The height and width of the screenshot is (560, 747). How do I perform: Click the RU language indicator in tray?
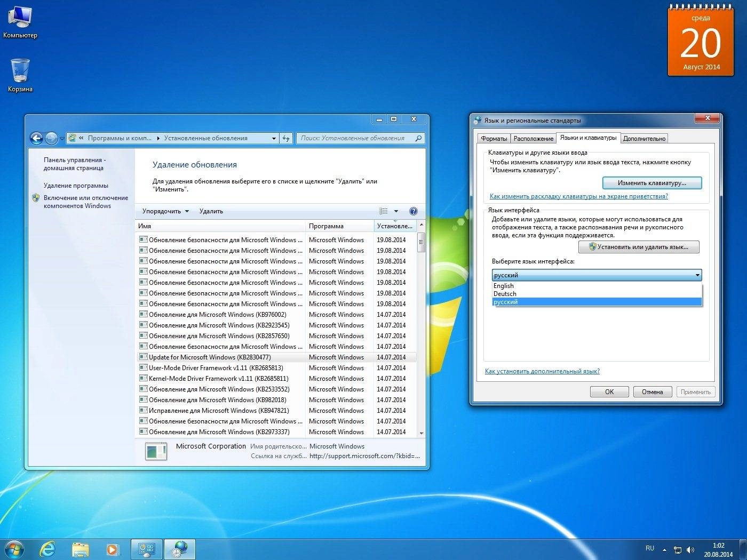pyautogui.click(x=650, y=548)
